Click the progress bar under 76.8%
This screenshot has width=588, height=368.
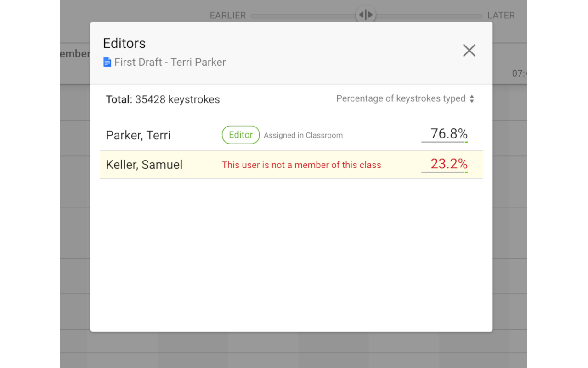click(x=444, y=142)
